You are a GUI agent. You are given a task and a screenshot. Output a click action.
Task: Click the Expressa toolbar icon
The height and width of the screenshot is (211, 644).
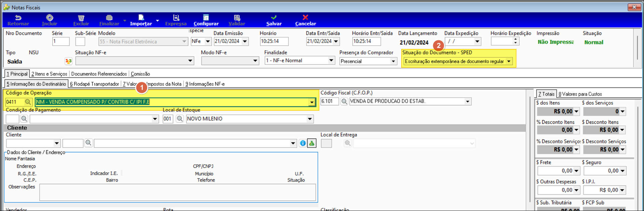[176, 17]
